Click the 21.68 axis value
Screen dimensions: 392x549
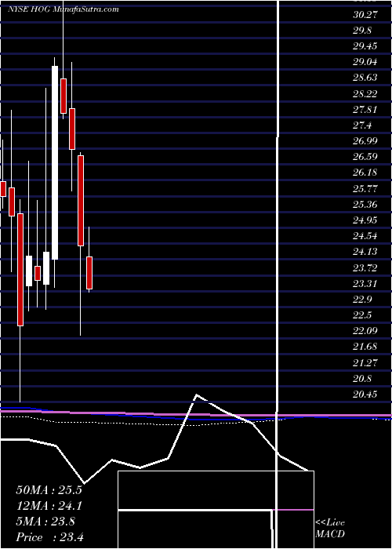365,347
